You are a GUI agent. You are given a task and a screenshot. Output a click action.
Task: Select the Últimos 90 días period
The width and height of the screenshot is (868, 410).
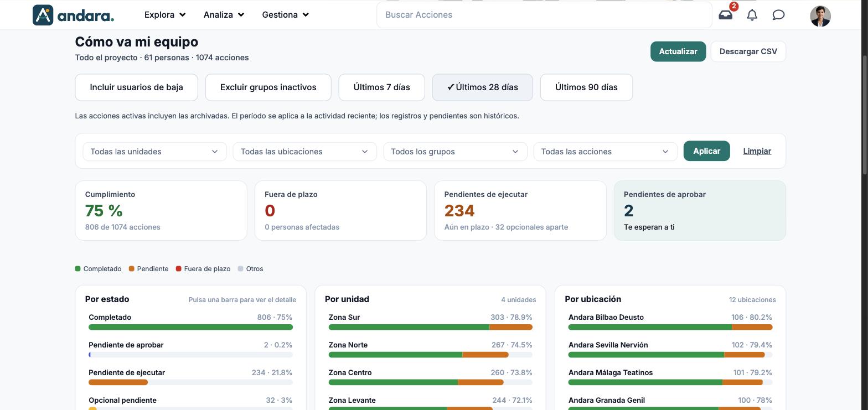click(x=586, y=87)
